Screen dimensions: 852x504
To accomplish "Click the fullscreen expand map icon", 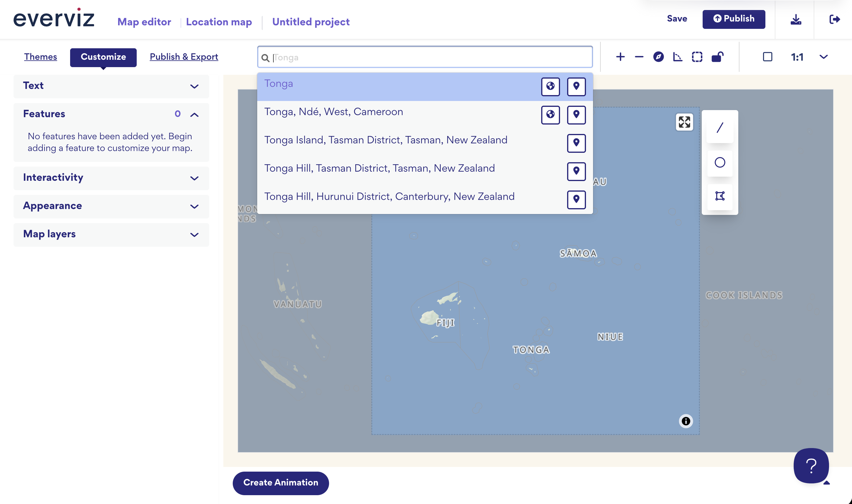I will pyautogui.click(x=684, y=122).
